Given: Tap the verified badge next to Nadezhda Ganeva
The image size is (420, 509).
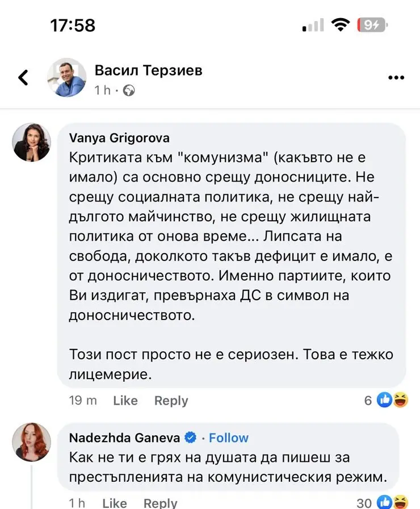Looking at the screenshot, I should click(191, 438).
